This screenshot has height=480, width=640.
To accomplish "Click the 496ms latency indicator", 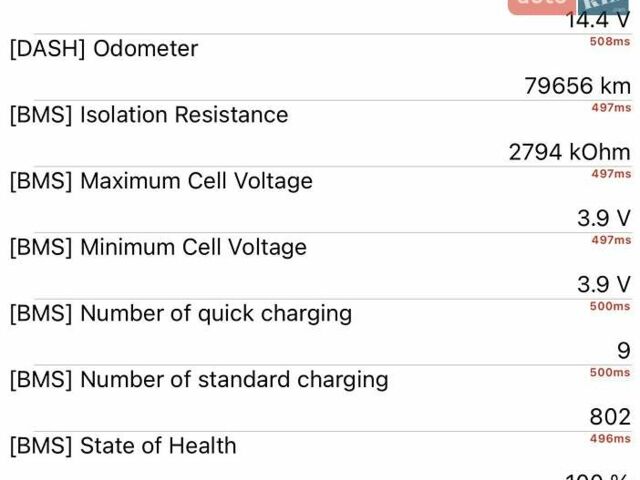I will (610, 438).
